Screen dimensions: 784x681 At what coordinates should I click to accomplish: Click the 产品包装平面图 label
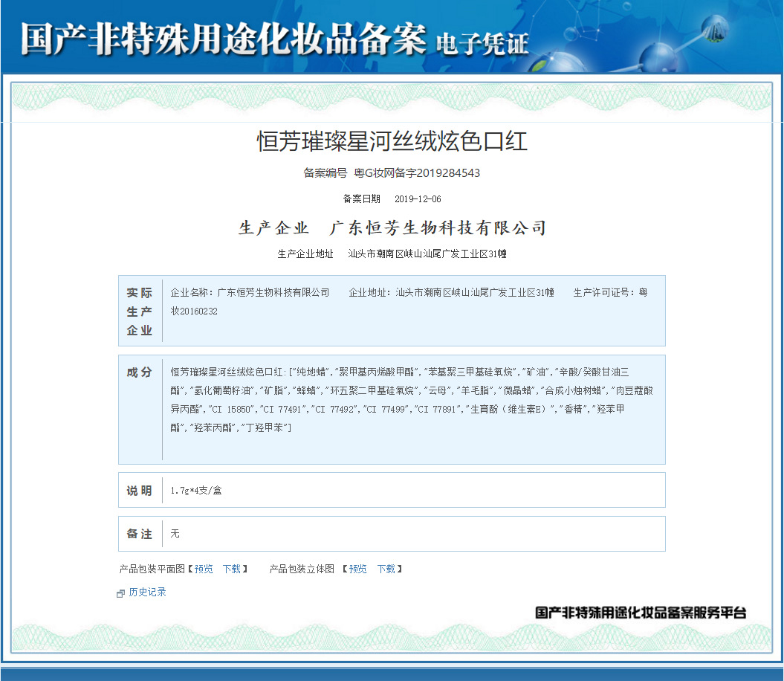point(152,569)
